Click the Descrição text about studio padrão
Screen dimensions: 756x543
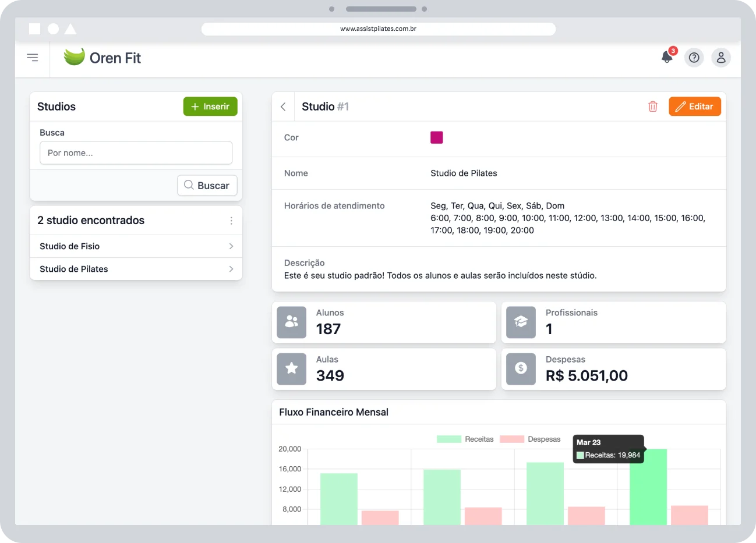tap(440, 276)
